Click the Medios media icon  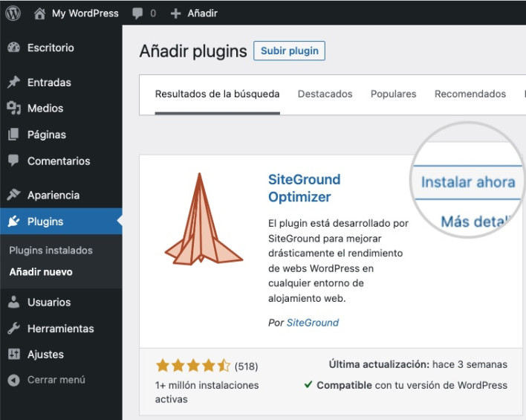(x=14, y=108)
